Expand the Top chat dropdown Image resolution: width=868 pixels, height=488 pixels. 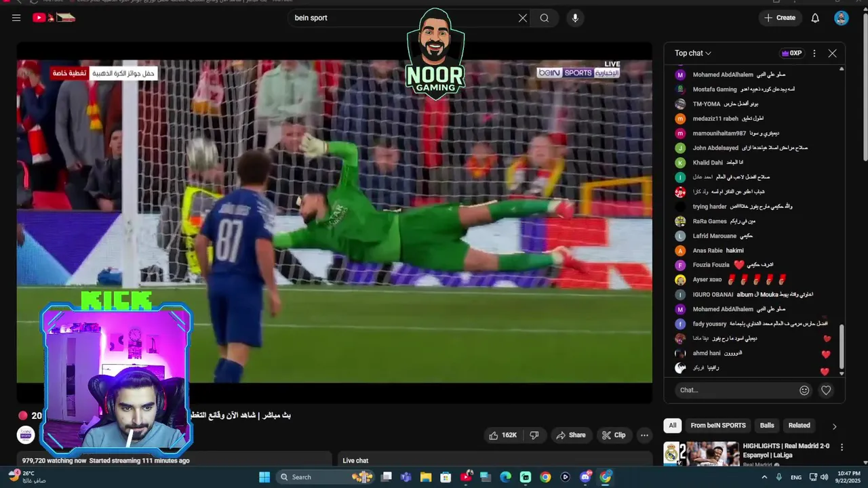tap(693, 53)
